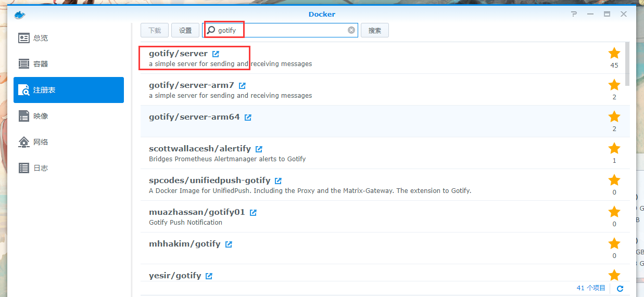Click the 总览 overview sidebar icon
Viewport: 644px width, 297px height.
coord(24,38)
